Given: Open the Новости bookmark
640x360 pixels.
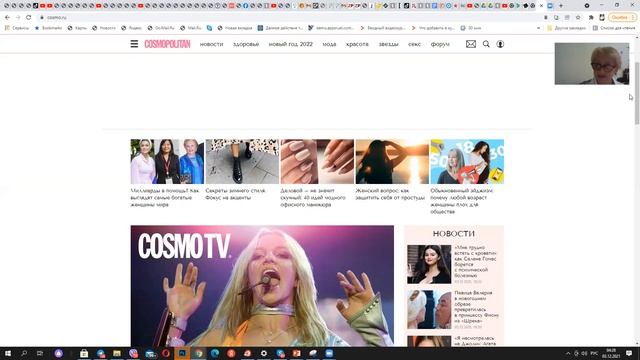Looking at the screenshot, I should [x=104, y=28].
